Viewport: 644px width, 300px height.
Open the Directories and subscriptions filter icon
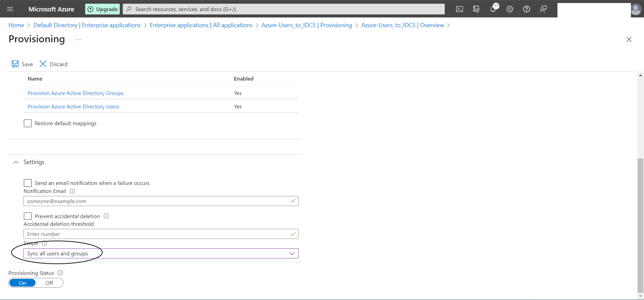476,9
